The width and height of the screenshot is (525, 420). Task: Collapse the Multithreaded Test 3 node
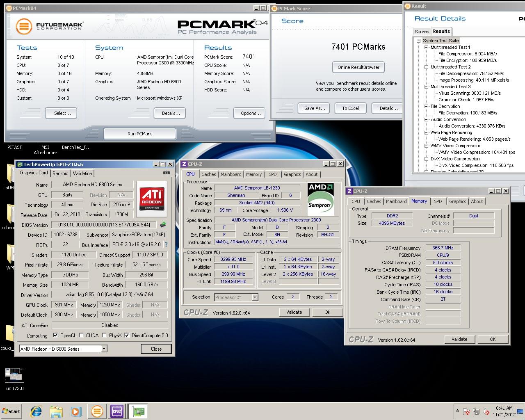point(426,87)
